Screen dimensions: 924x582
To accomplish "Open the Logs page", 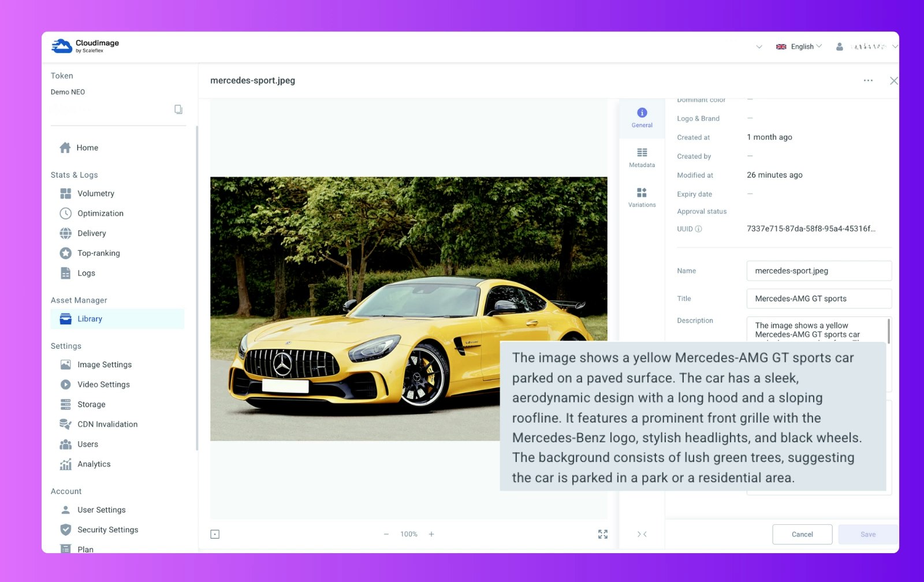I will click(x=85, y=273).
